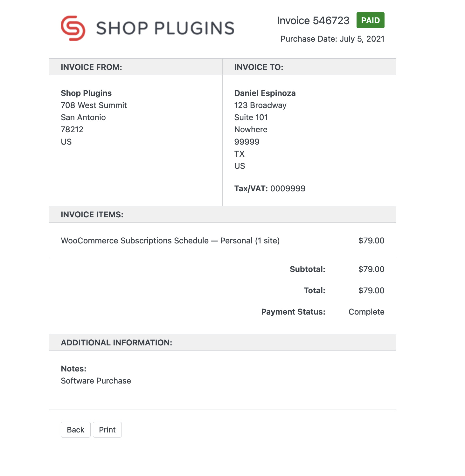
Task: Select the $79.00 item price
Action: (x=371, y=241)
